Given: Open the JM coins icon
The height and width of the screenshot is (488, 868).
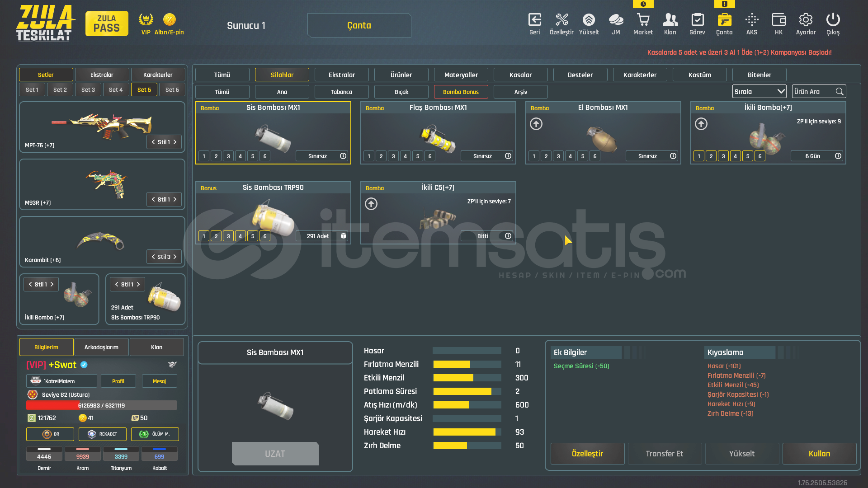Looking at the screenshot, I should [x=616, y=20].
